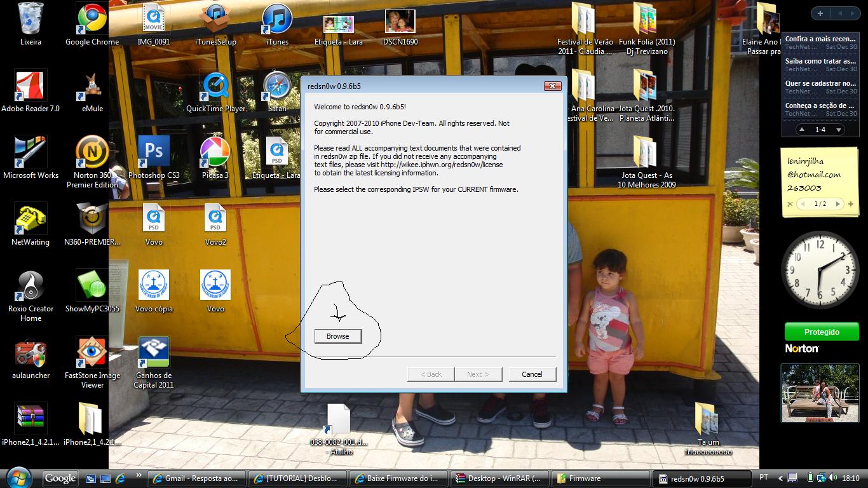The image size is (868, 488).
Task: Open the iPhone2,1_4.2.1 folder icon
Action: [x=92, y=424]
